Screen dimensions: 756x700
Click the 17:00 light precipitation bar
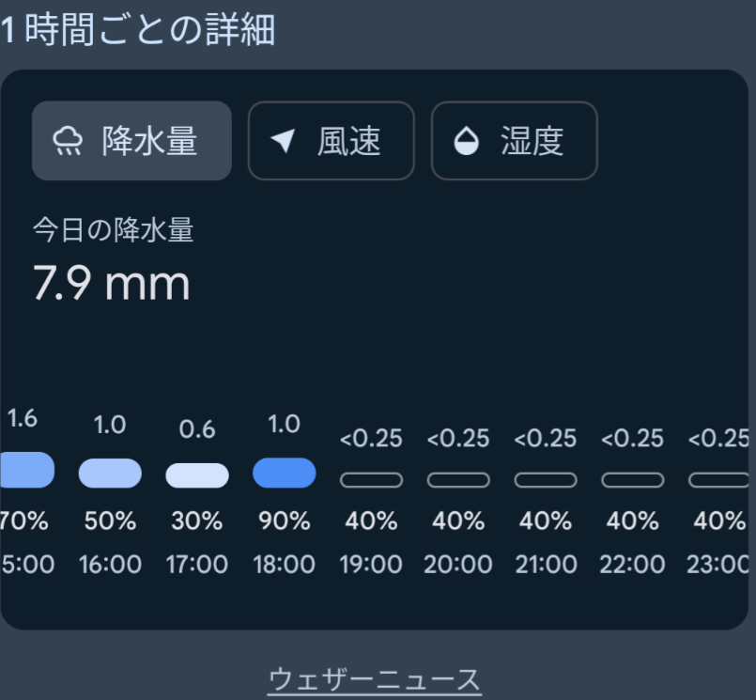[x=197, y=475]
